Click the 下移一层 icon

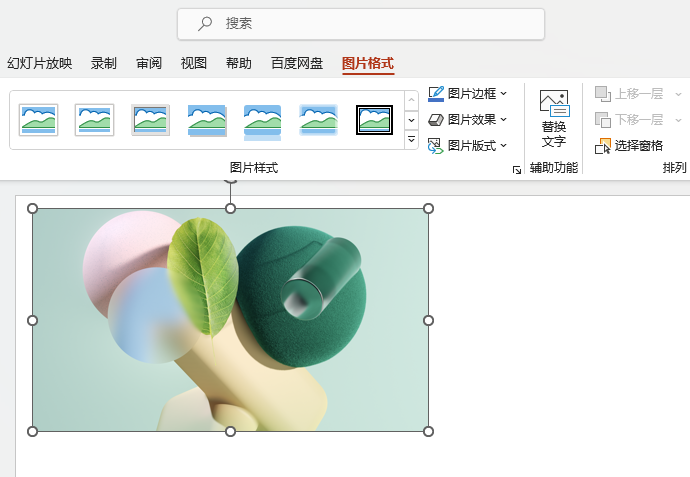coord(603,120)
